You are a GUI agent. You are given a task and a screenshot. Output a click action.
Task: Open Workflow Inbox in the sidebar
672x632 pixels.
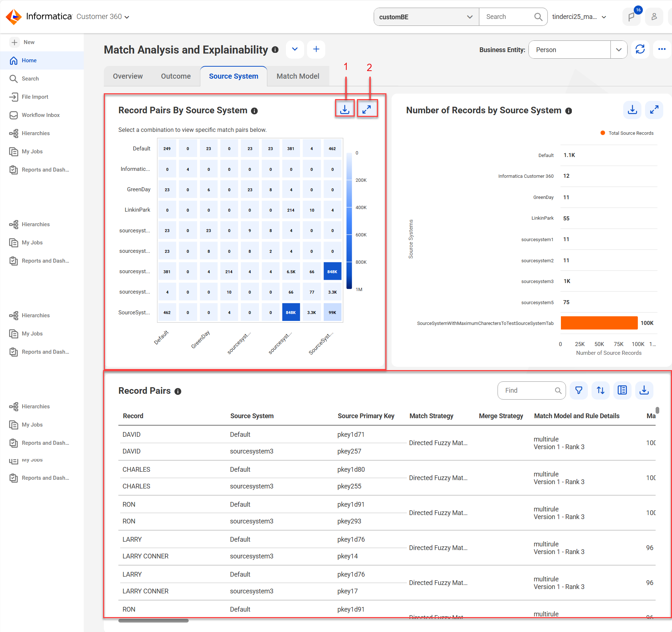pos(42,115)
